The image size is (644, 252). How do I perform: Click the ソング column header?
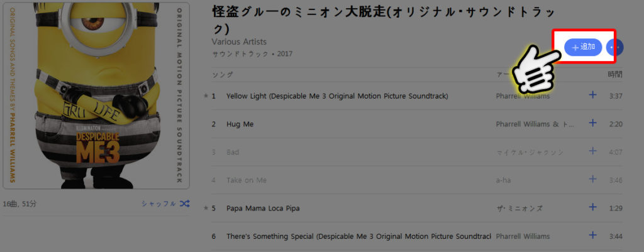pos(223,75)
